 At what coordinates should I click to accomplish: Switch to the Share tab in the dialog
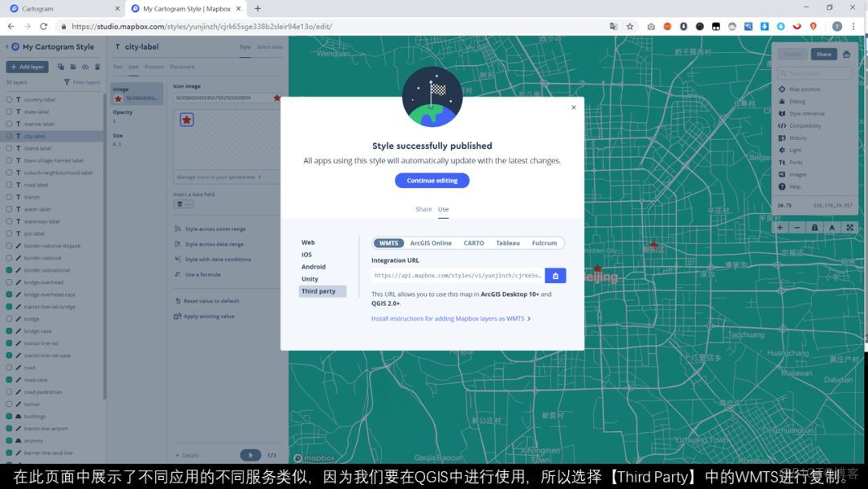424,208
